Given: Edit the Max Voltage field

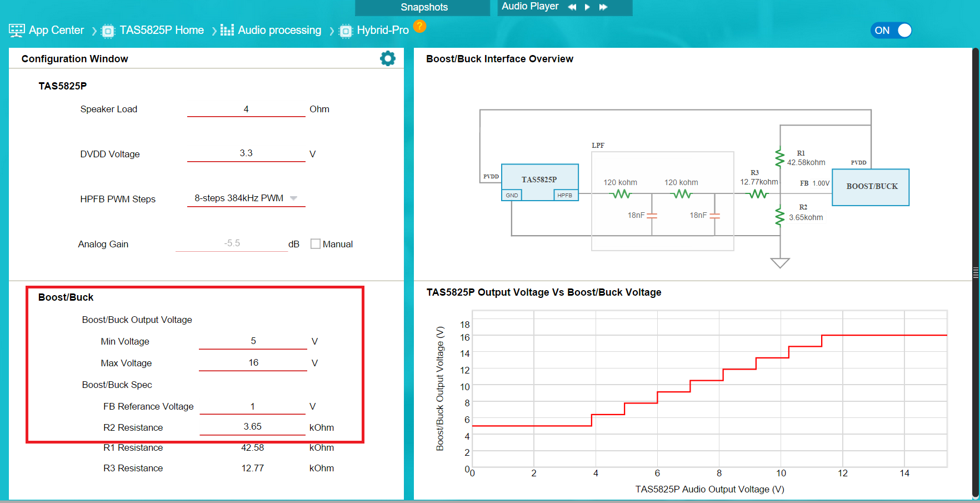Looking at the screenshot, I should pos(253,363).
